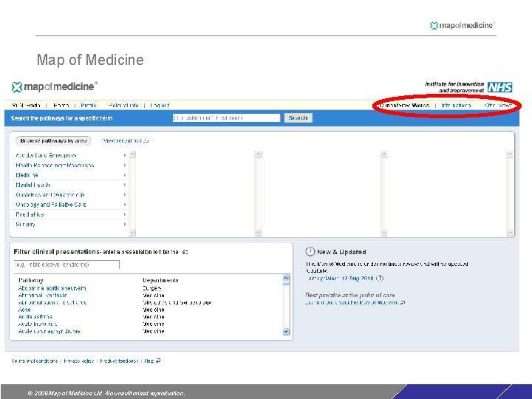Open the Medicine category link
The height and width of the screenshot is (399, 532).
tap(27, 175)
